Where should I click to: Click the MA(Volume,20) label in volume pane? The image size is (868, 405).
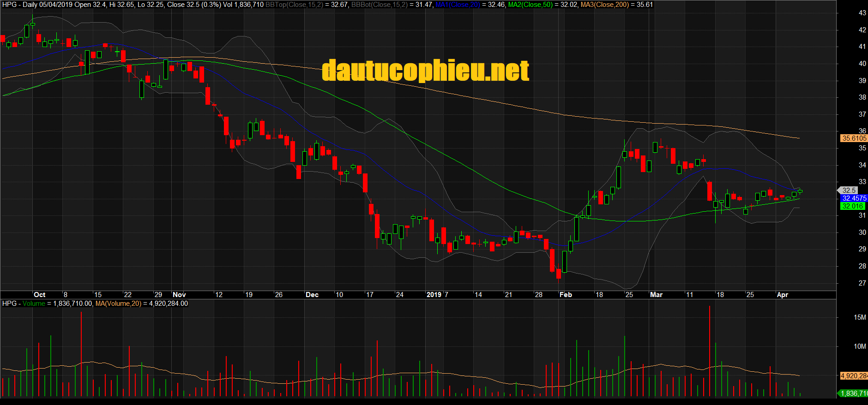tap(118, 304)
